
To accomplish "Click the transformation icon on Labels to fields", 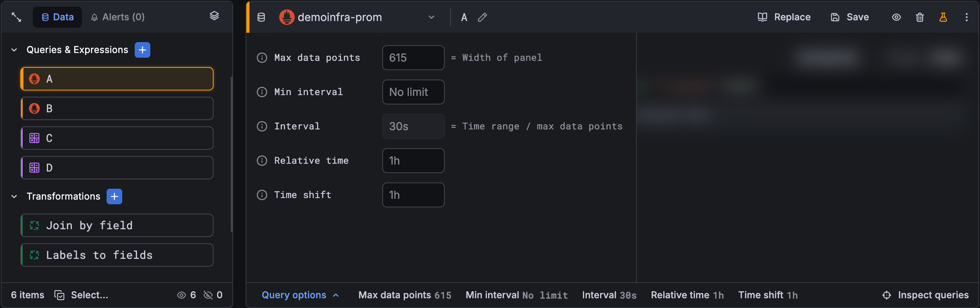I will [34, 255].
